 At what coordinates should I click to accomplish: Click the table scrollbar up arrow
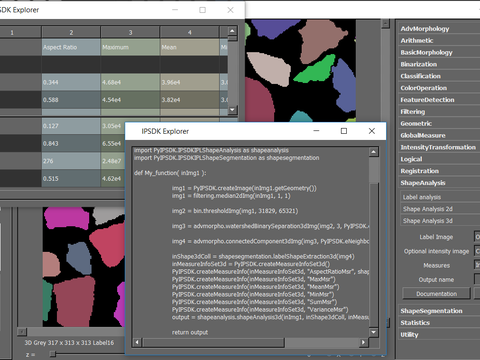pos(232,31)
